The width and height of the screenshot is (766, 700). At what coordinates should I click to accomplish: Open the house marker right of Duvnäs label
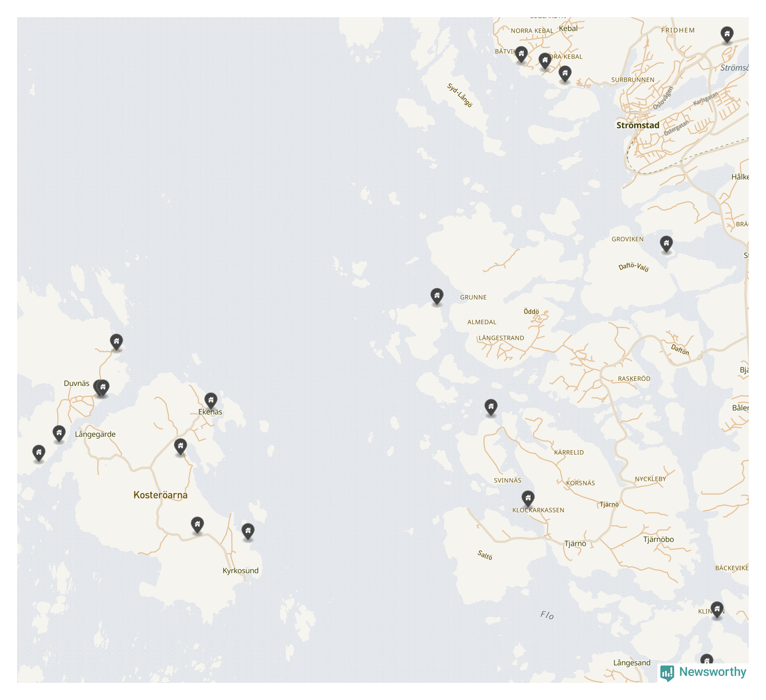coord(102,388)
